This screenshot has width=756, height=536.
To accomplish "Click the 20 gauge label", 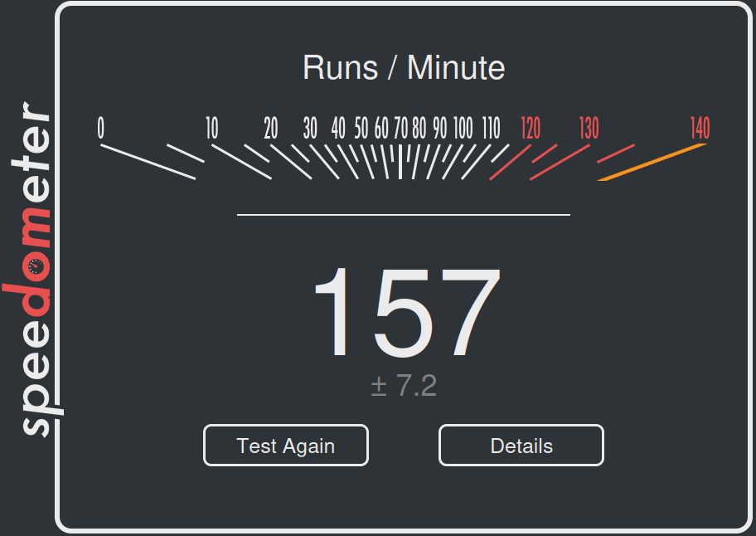I will 271,129.
